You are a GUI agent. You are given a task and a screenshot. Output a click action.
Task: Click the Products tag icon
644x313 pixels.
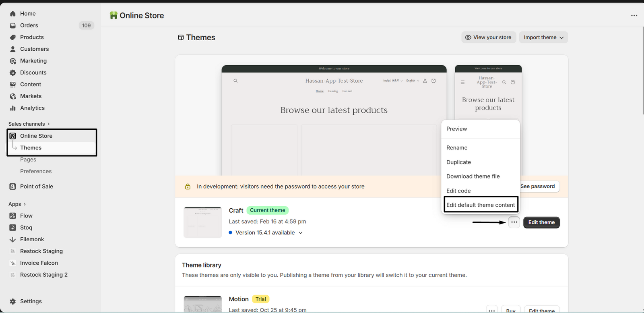pos(13,37)
